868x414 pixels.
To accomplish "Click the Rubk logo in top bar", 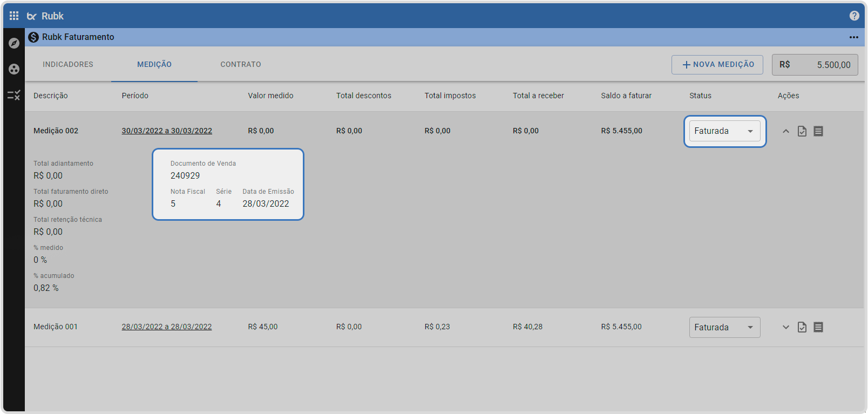I will click(45, 16).
